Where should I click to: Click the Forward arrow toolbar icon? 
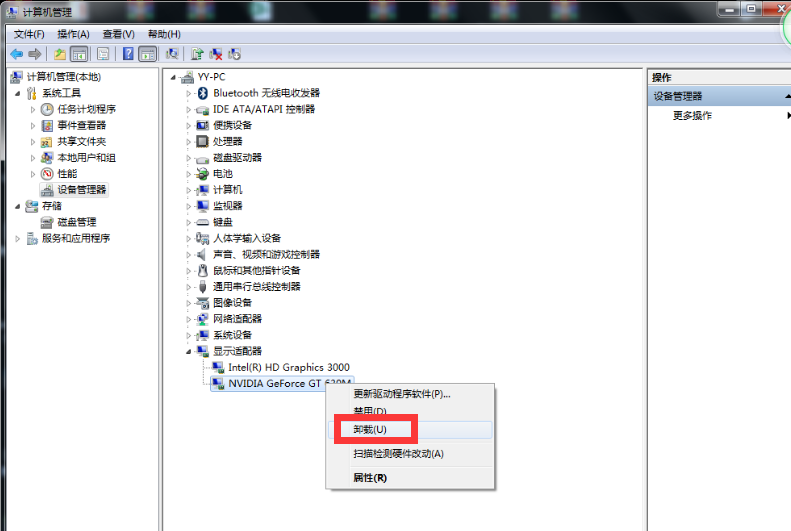pos(35,54)
